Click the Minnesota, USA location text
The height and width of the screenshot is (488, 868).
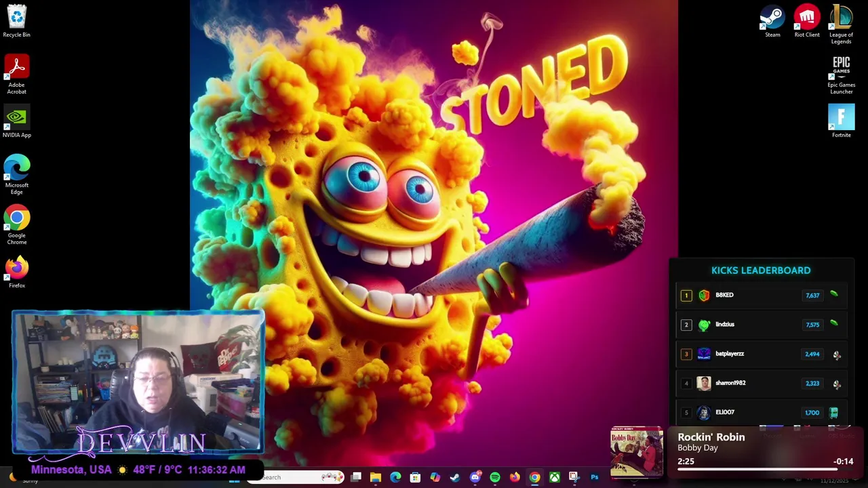(71, 470)
